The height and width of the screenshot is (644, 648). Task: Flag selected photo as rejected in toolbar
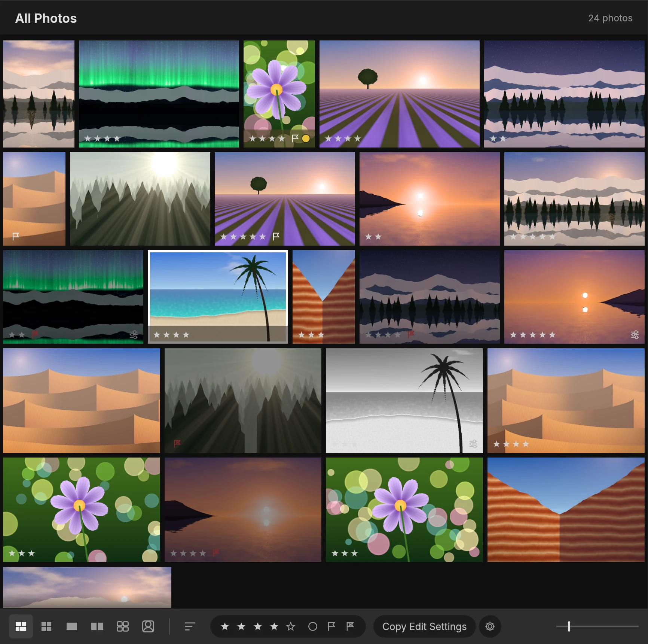pyautogui.click(x=350, y=626)
